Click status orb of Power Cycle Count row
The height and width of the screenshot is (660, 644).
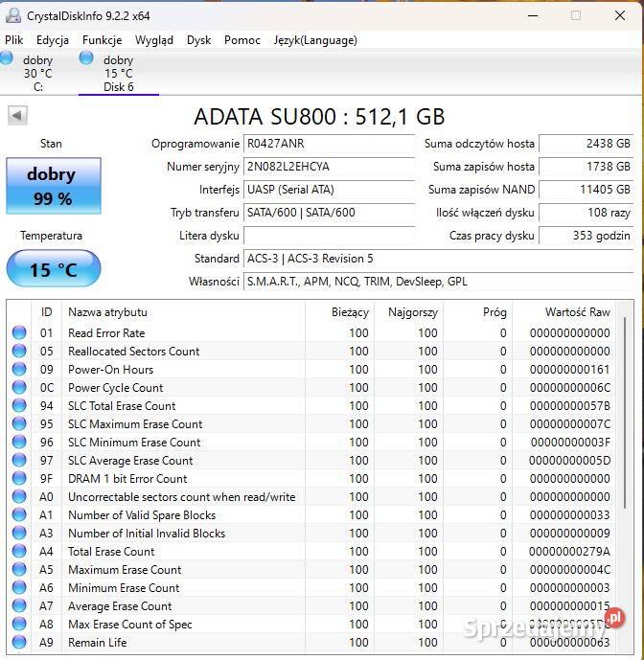click(x=19, y=387)
